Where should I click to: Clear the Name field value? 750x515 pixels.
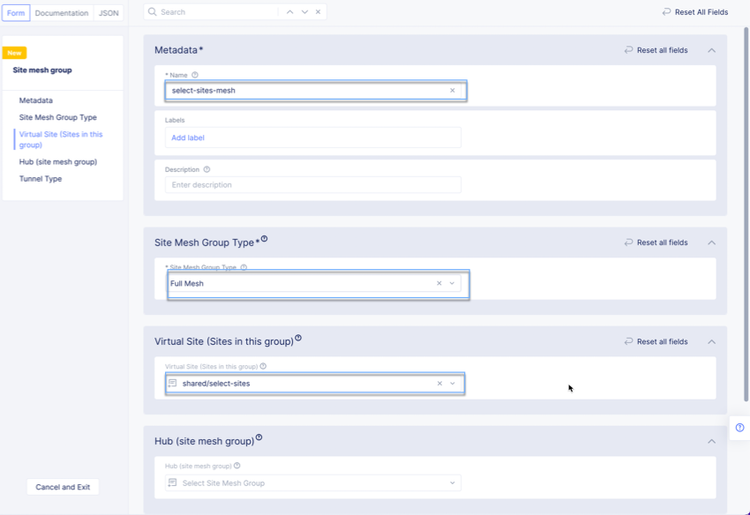452,90
